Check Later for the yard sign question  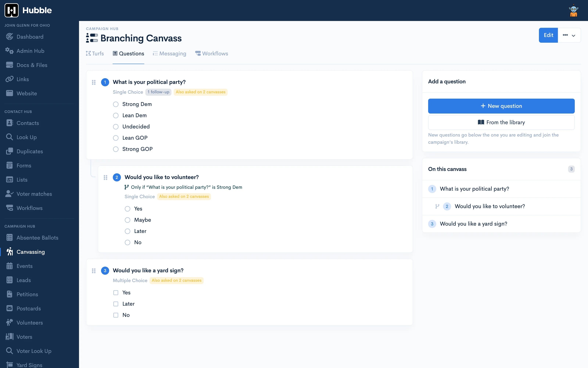coord(116,304)
